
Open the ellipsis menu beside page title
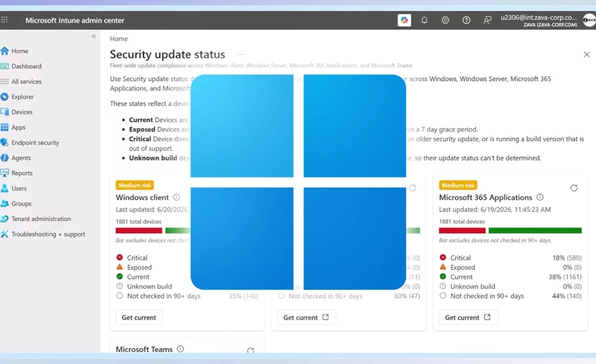click(x=241, y=54)
